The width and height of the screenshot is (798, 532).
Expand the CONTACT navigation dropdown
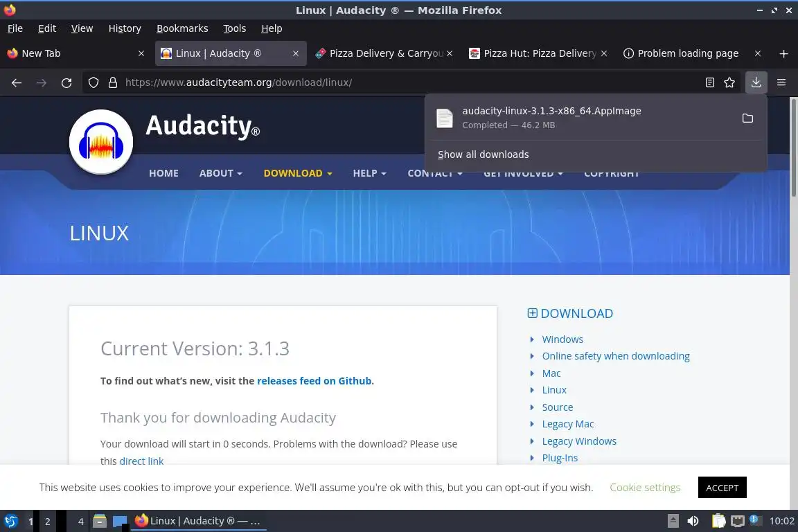click(x=434, y=173)
